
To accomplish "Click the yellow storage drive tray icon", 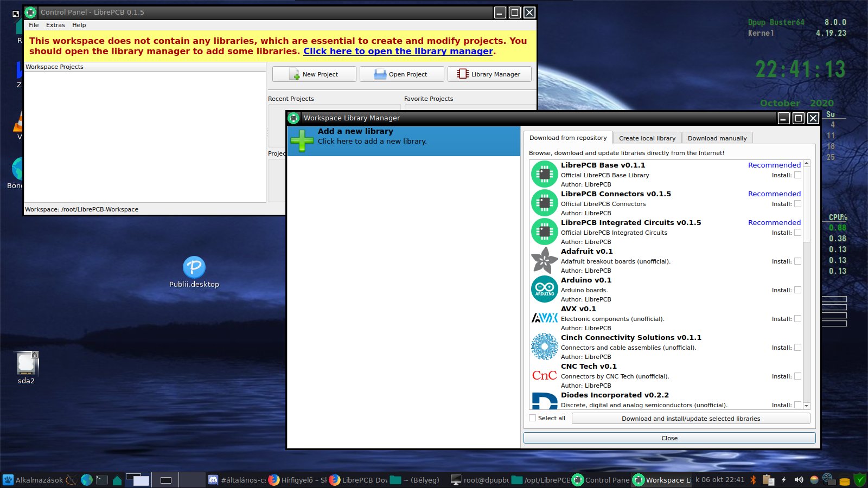I will 845,481.
